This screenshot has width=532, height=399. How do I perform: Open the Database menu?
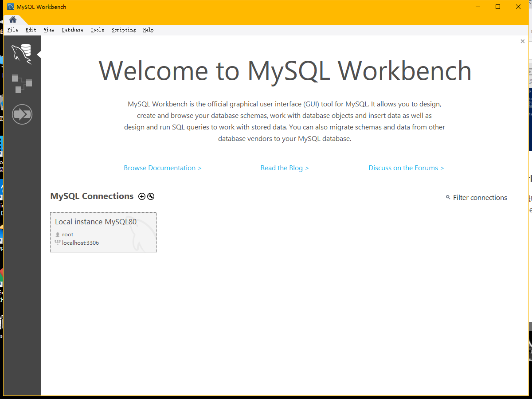(x=73, y=30)
